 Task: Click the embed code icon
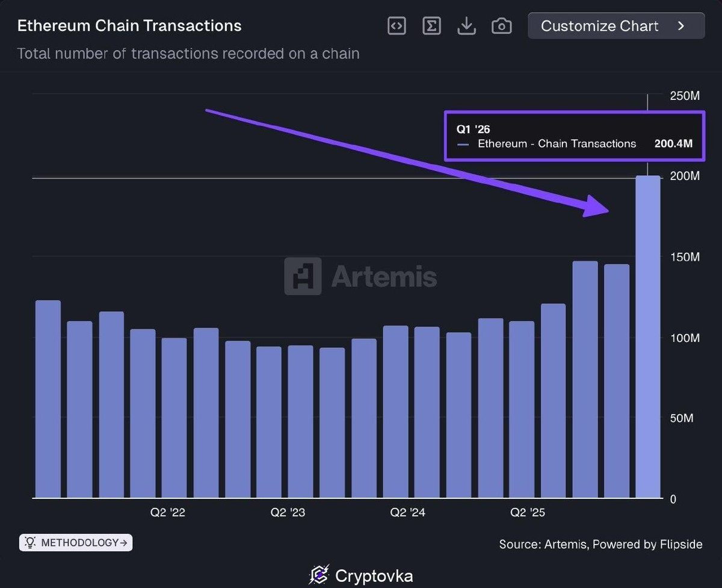(396, 26)
